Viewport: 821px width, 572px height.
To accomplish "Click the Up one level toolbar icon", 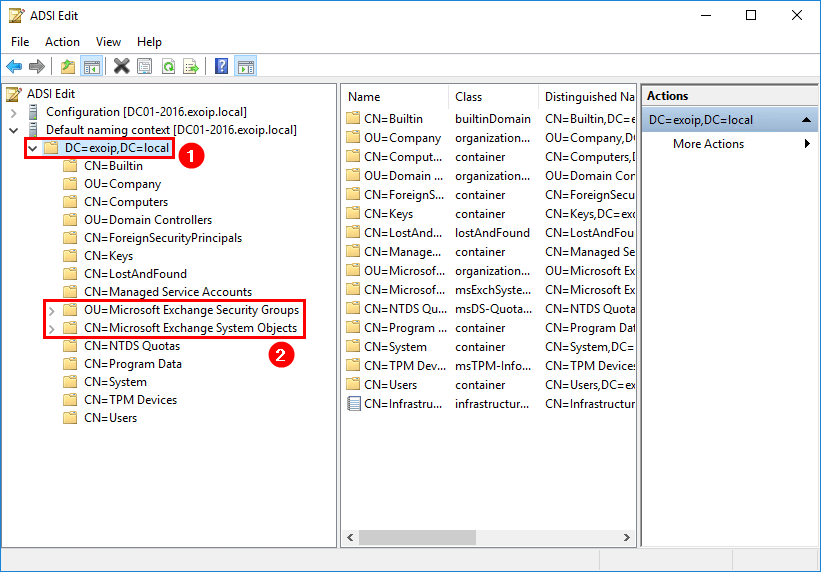I will point(68,67).
